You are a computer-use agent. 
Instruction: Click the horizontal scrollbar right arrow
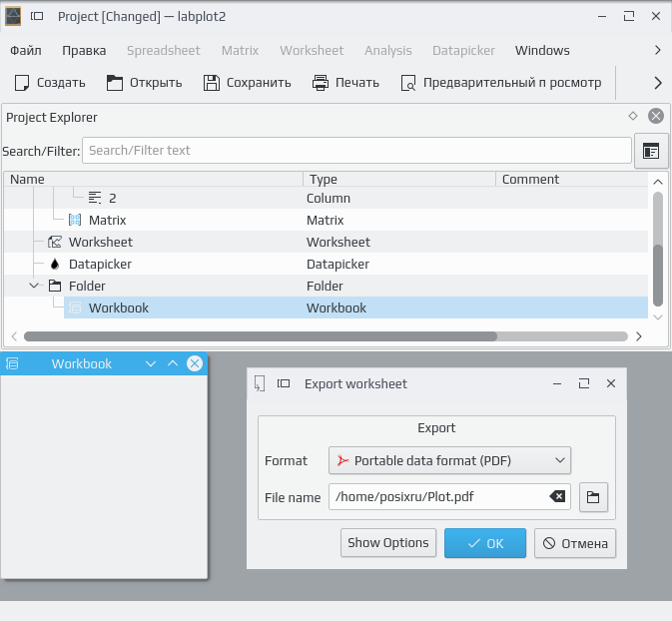(639, 336)
